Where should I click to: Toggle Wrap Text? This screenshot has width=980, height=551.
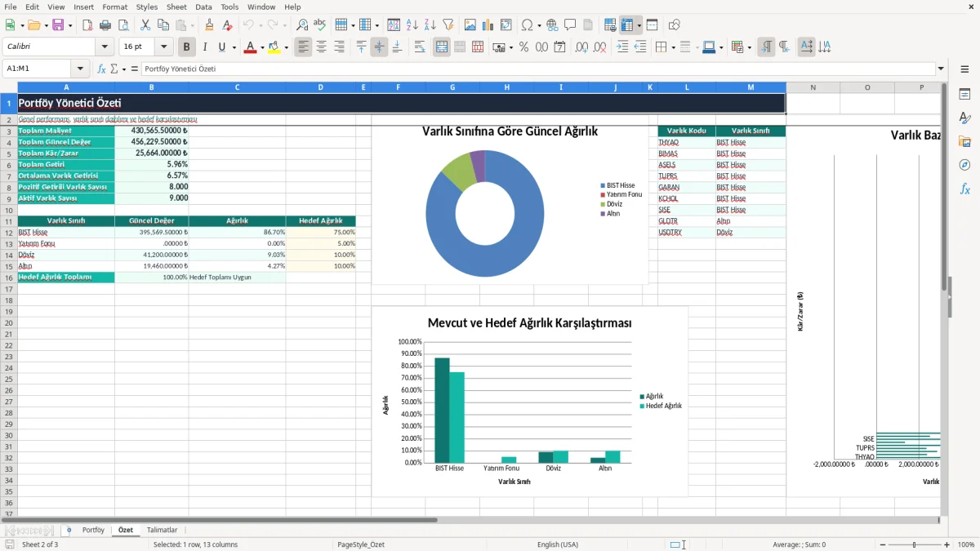(419, 47)
